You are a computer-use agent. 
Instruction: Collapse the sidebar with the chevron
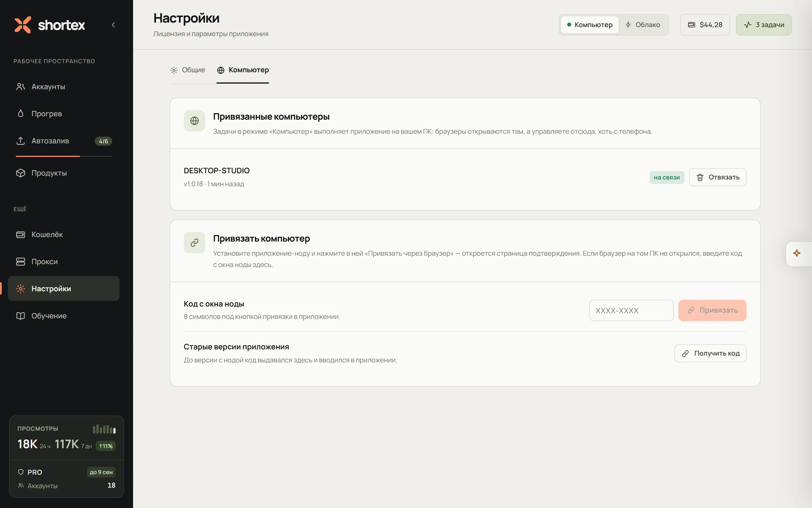point(113,25)
